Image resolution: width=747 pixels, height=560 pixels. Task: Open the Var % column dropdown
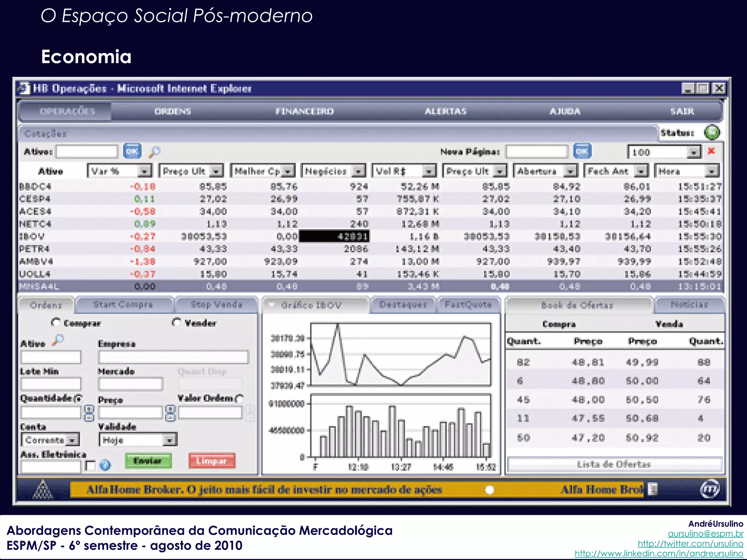click(x=144, y=171)
